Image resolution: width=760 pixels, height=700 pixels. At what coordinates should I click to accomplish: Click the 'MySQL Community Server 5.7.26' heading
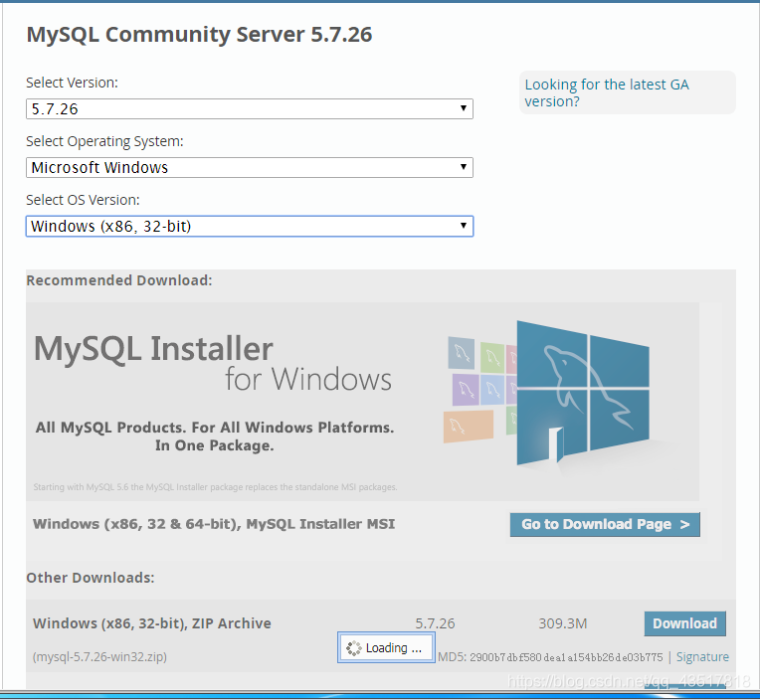pyautogui.click(x=199, y=35)
